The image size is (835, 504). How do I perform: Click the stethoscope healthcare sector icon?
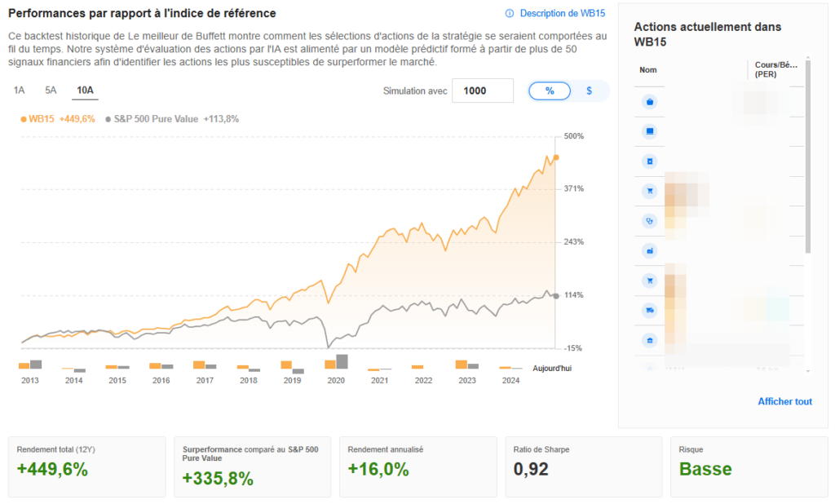tap(650, 220)
